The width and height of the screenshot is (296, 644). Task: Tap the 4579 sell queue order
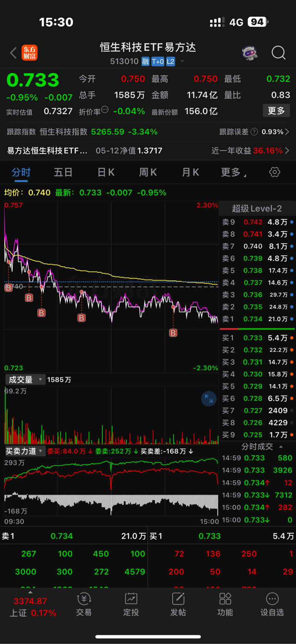pos(135,572)
